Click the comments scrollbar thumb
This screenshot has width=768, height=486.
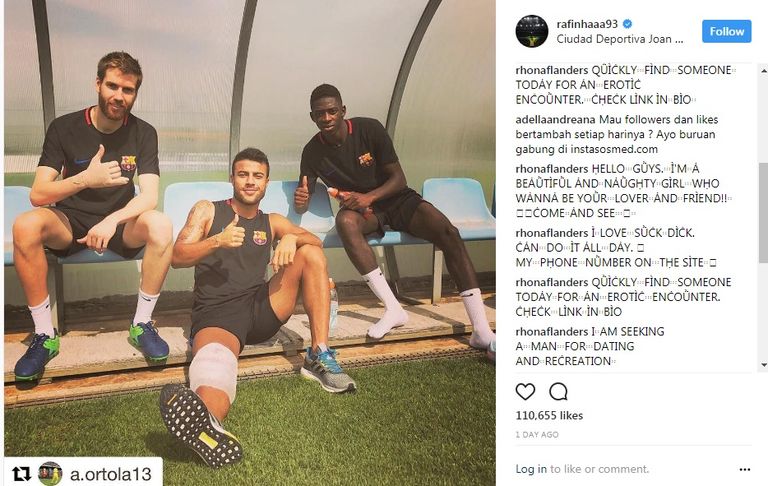[x=763, y=213]
